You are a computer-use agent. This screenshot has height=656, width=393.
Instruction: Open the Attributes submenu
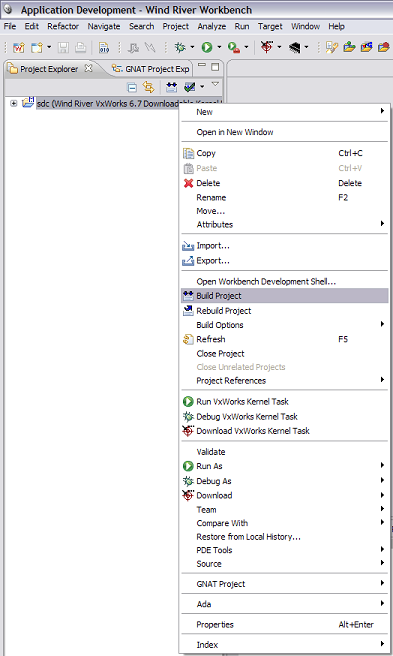[x=285, y=224]
